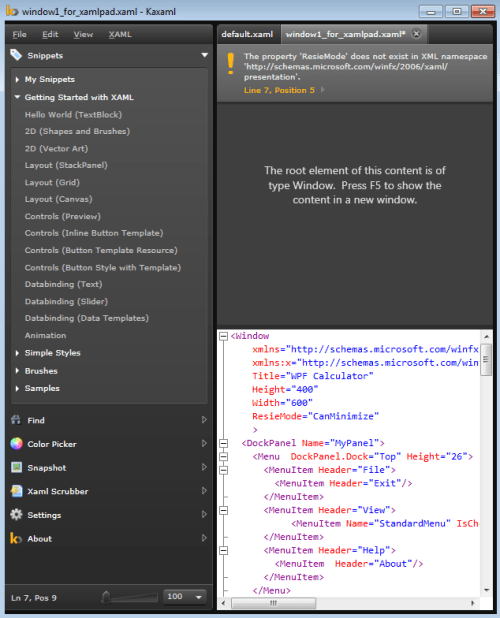
Task: Collapse the Menu element fold marker
Action: coord(223,456)
